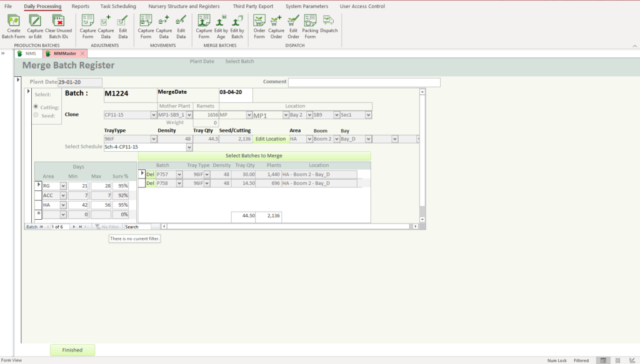This screenshot has width=640, height=364.
Task: Open the Reports ribbon tab
Action: point(80,6)
